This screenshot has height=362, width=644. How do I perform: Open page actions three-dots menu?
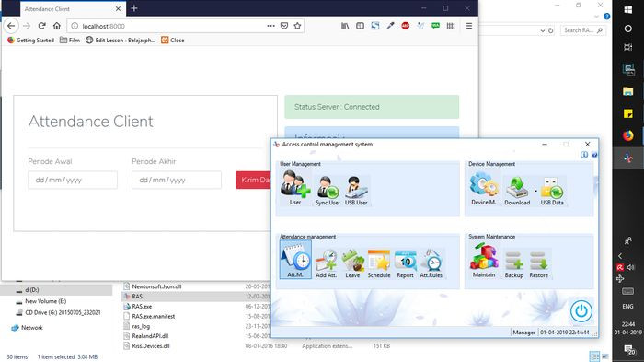click(270, 26)
